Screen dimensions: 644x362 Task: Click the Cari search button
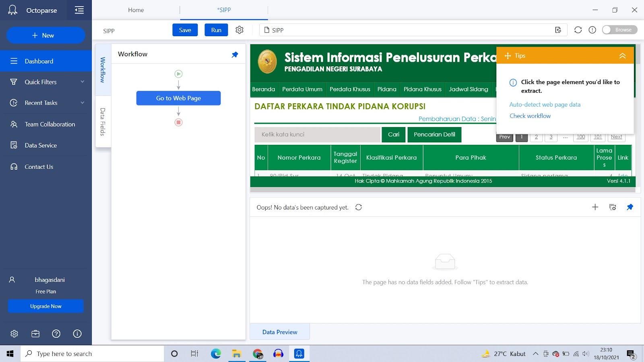394,134
